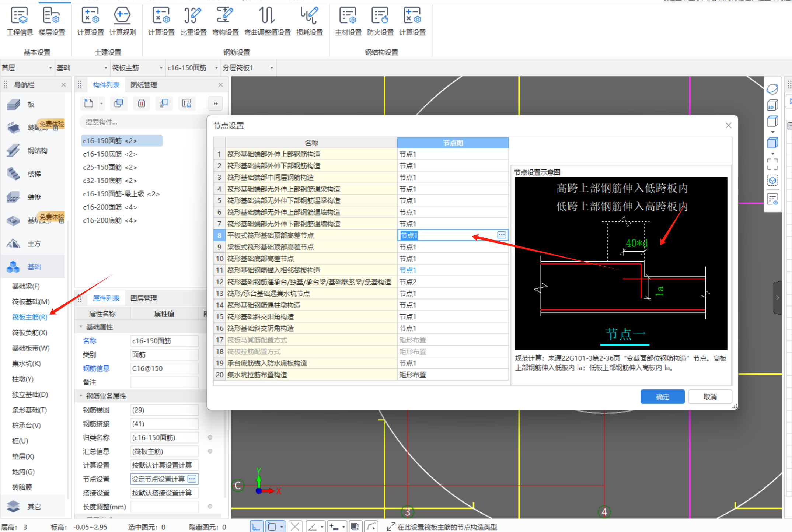Open 弯钩设置 hook settings
The width and height of the screenshot is (792, 532).
pos(225,21)
